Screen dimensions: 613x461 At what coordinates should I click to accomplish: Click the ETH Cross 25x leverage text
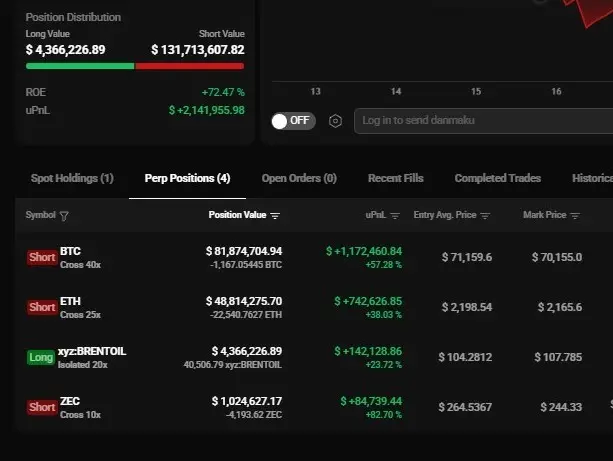tap(81, 315)
